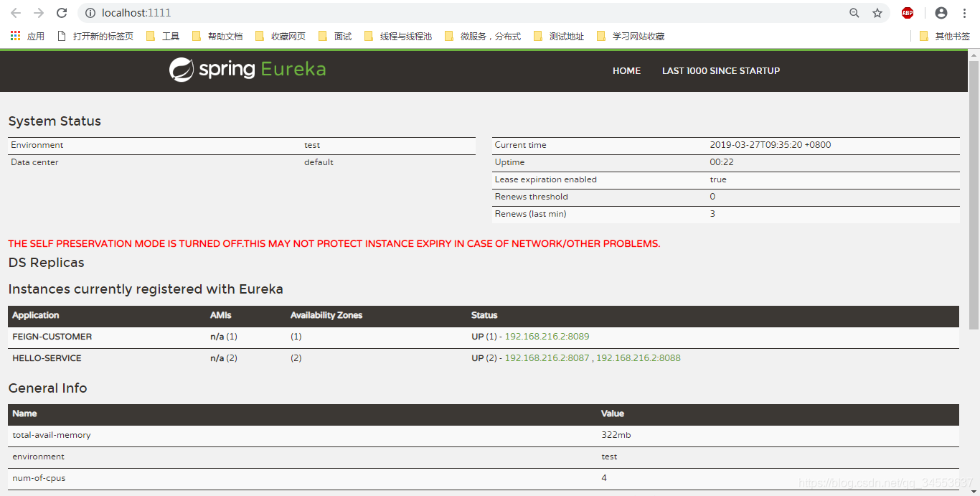Reload the Eureka page
Image resolution: width=980 pixels, height=496 pixels.
[x=62, y=13]
